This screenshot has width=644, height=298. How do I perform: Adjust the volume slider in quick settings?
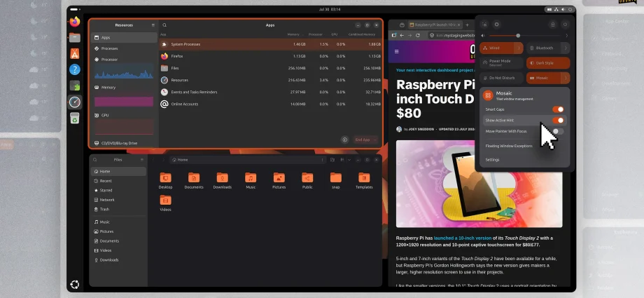pos(525,36)
